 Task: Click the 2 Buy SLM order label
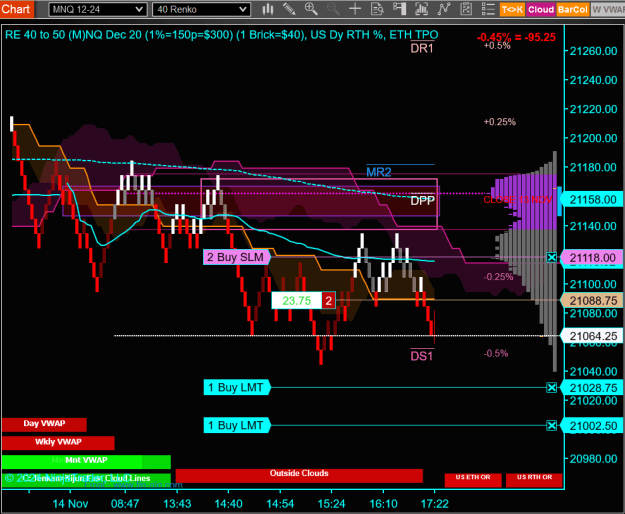(x=236, y=257)
